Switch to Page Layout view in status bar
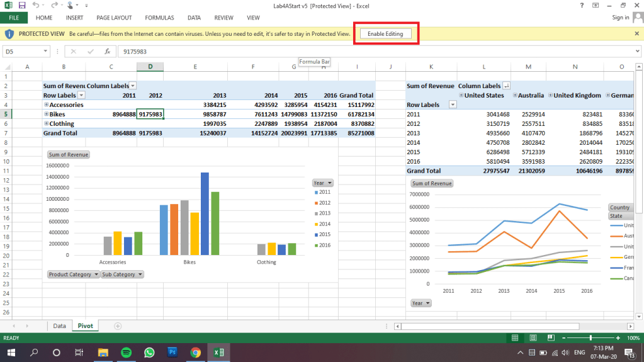Screen dimensions: 644x362 (x=533, y=338)
